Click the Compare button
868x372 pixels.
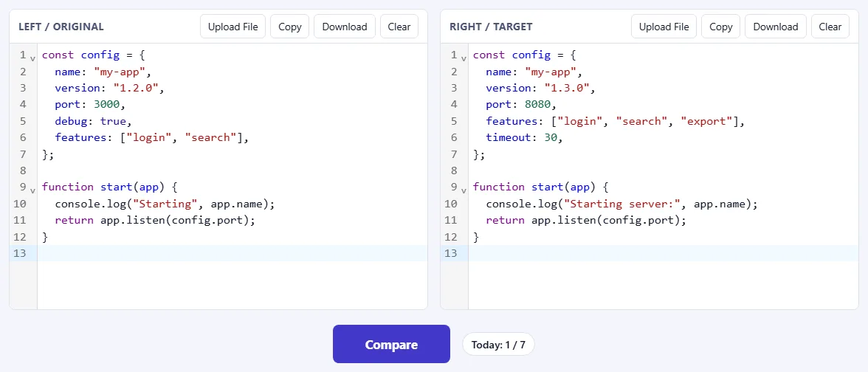[x=391, y=344]
